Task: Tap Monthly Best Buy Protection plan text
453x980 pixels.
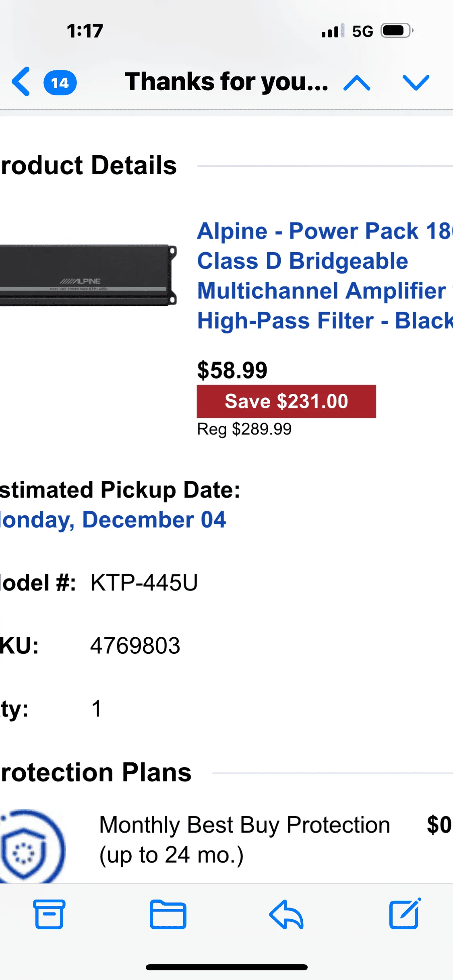Action: coord(245,840)
